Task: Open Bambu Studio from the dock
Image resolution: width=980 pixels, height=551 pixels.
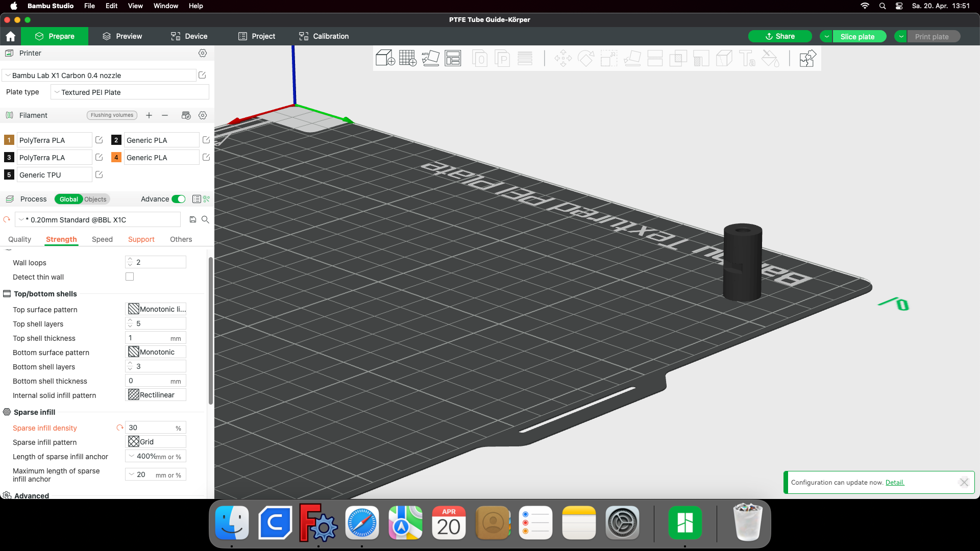Action: tap(685, 523)
